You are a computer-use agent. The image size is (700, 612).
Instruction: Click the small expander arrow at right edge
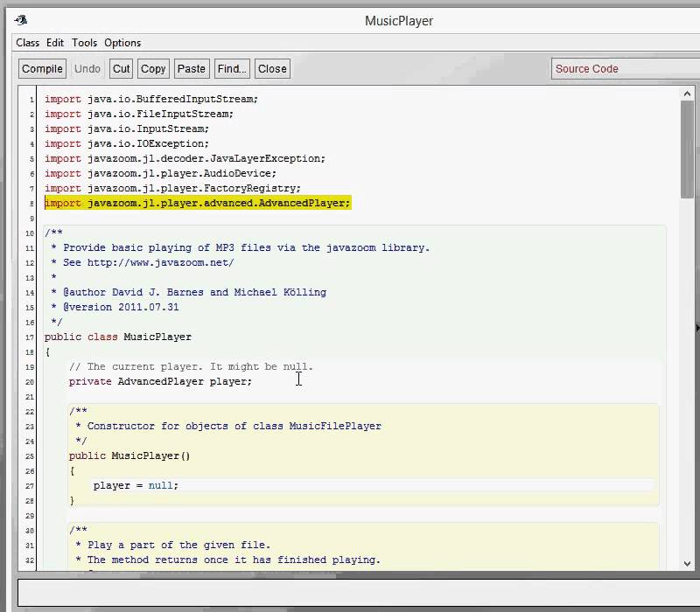tap(697, 328)
